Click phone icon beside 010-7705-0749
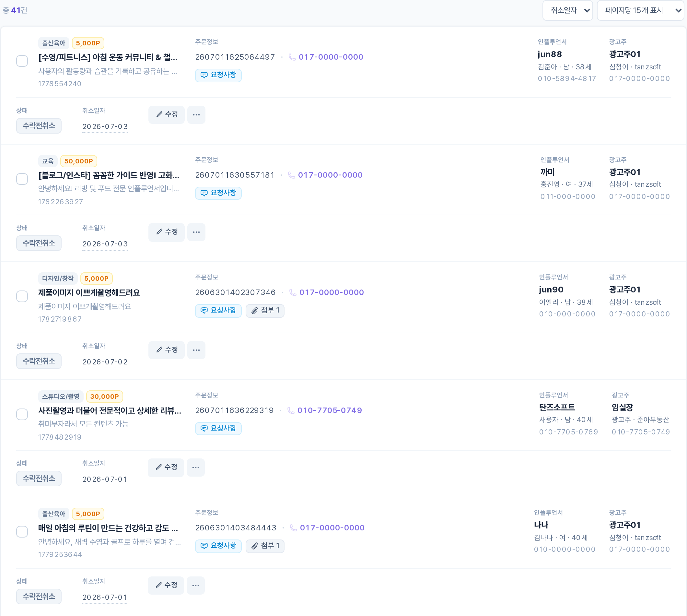 291,410
